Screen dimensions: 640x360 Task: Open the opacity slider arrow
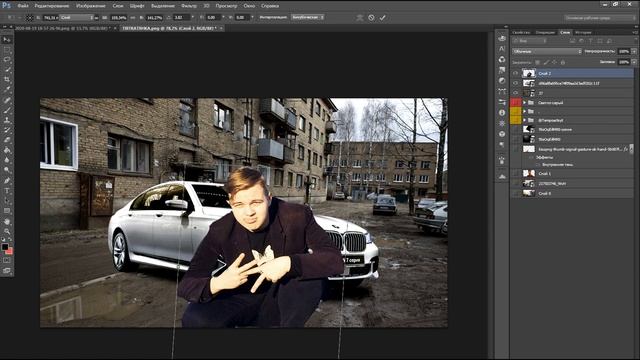point(634,51)
